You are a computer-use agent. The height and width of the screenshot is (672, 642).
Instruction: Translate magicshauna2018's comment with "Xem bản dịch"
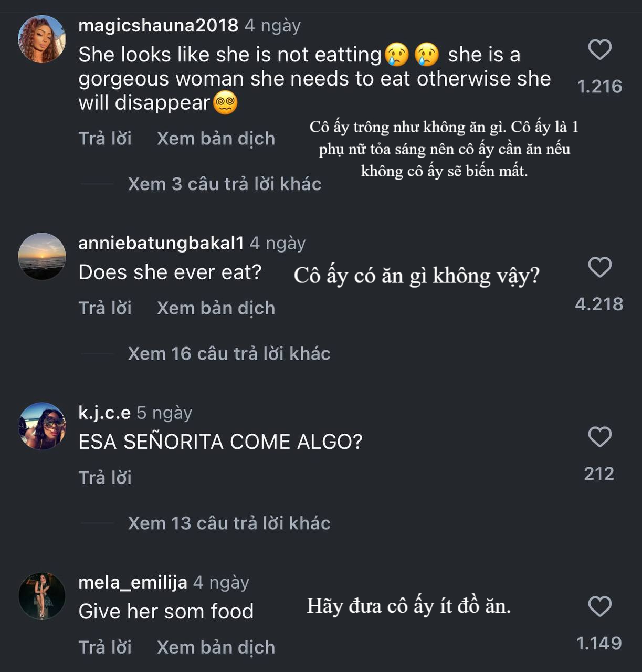pos(216,138)
